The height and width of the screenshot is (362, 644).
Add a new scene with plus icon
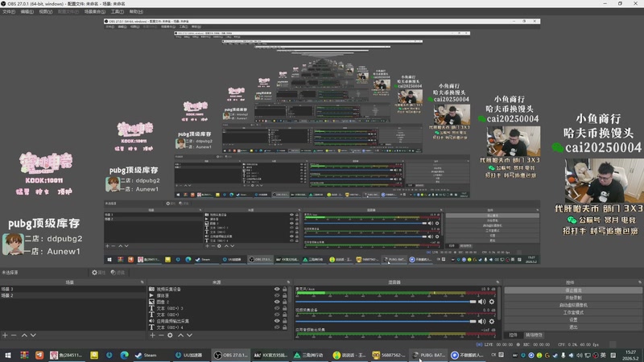point(5,335)
